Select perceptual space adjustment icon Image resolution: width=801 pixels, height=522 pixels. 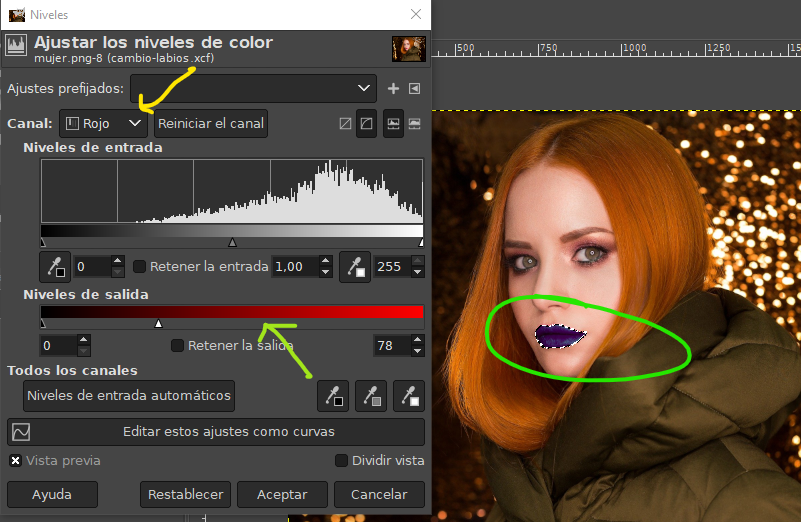pyautogui.click(x=367, y=124)
